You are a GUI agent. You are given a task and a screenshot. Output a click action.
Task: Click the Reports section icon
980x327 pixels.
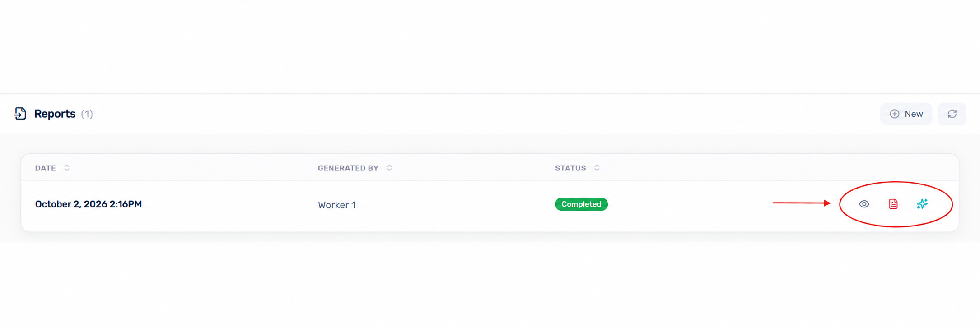click(20, 114)
